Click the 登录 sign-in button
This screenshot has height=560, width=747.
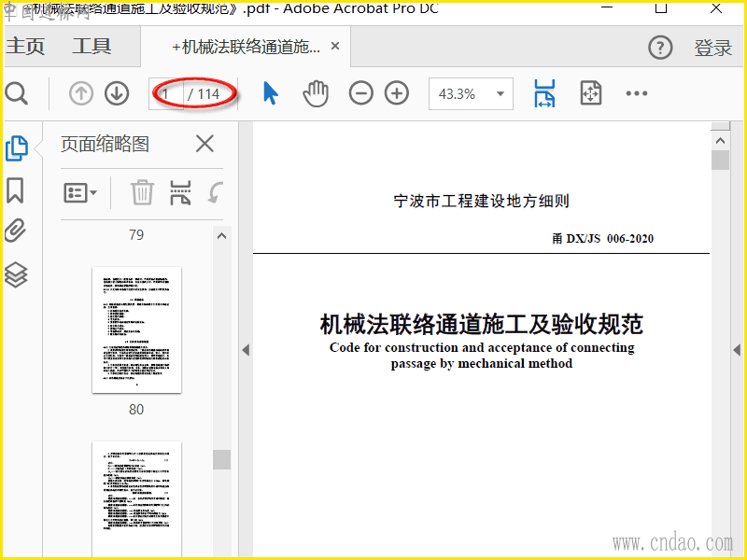pyautogui.click(x=712, y=49)
